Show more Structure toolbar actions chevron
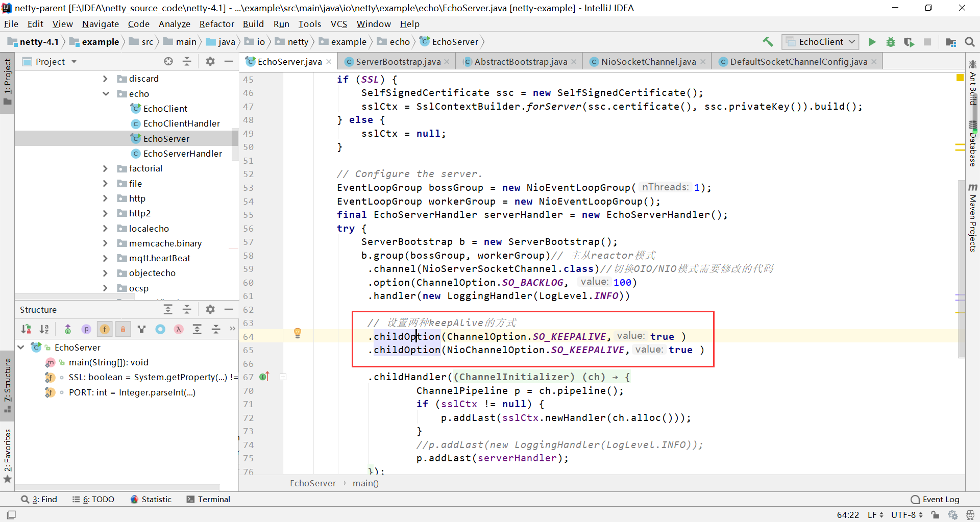The width and height of the screenshot is (980, 522). point(233,329)
